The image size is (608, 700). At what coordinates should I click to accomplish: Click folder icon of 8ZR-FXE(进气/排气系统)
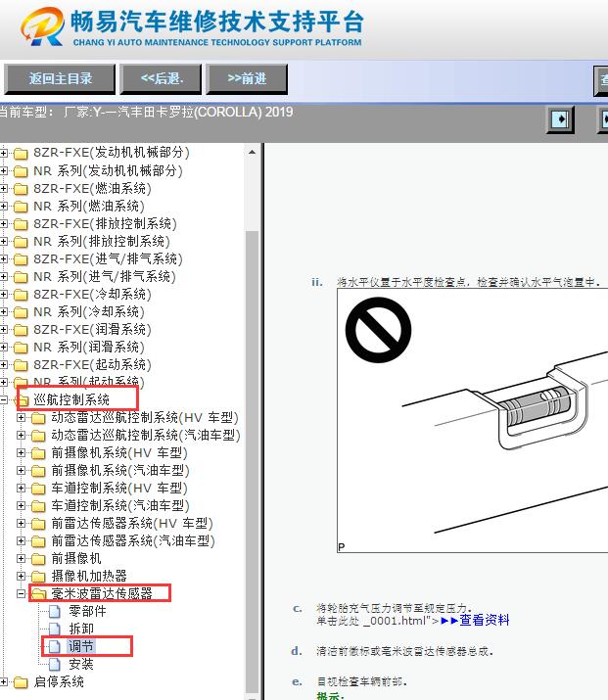click(x=21, y=259)
